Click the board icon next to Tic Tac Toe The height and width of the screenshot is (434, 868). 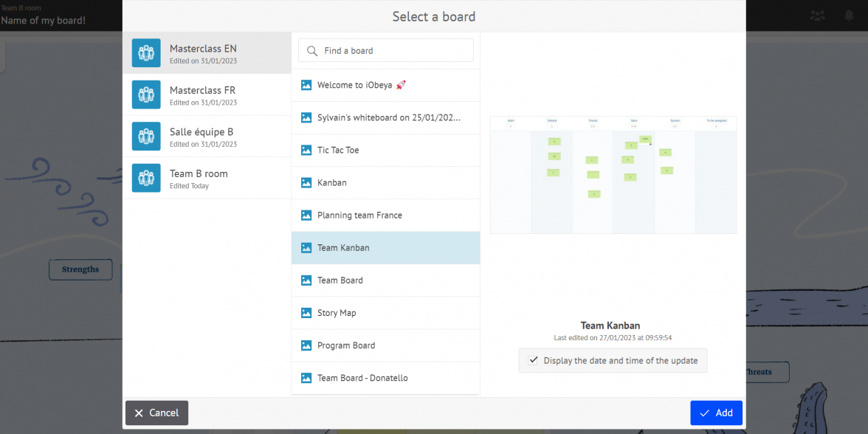[306, 150]
